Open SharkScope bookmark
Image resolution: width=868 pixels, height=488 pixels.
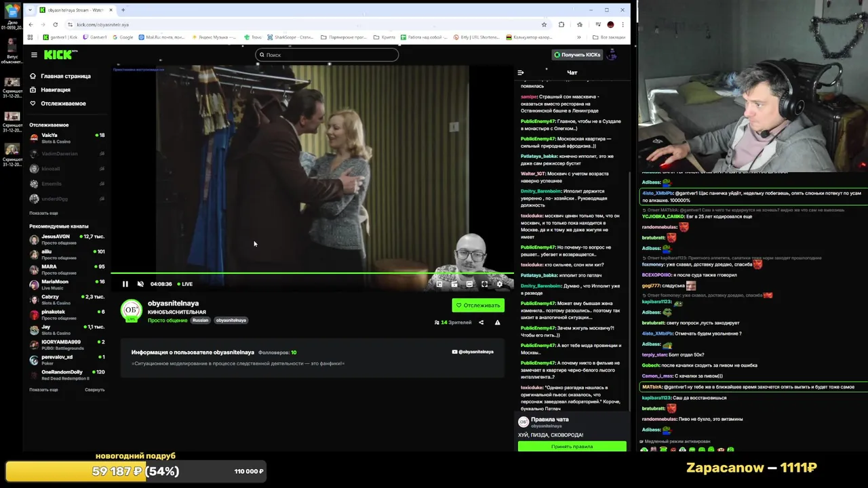click(289, 37)
